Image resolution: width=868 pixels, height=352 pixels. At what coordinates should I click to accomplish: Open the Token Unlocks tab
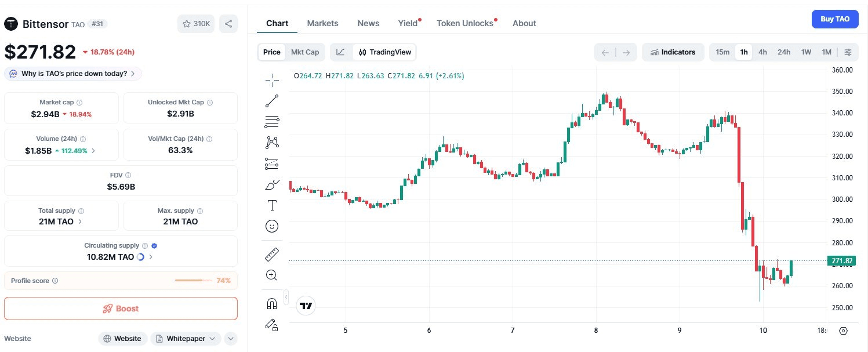point(465,23)
